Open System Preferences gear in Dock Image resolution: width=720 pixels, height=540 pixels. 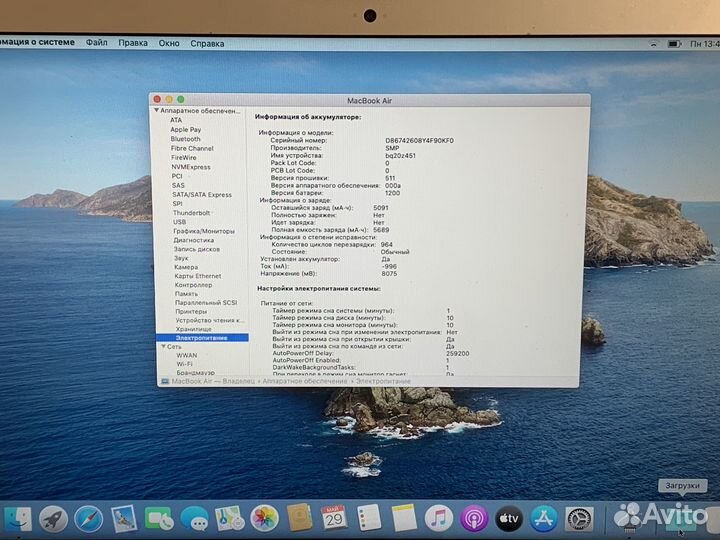coord(579,519)
